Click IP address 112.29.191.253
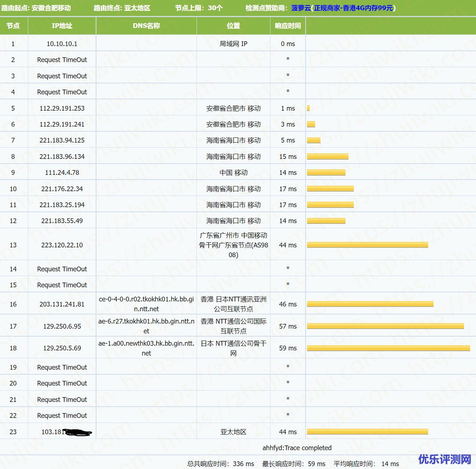Screen dimensions: 476x469 click(x=62, y=108)
